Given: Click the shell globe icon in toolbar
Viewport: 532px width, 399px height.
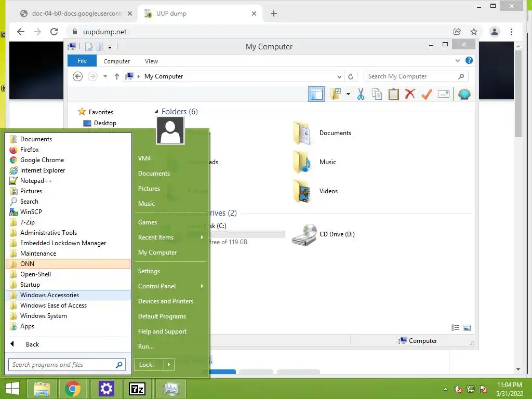Looking at the screenshot, I should click(464, 94).
